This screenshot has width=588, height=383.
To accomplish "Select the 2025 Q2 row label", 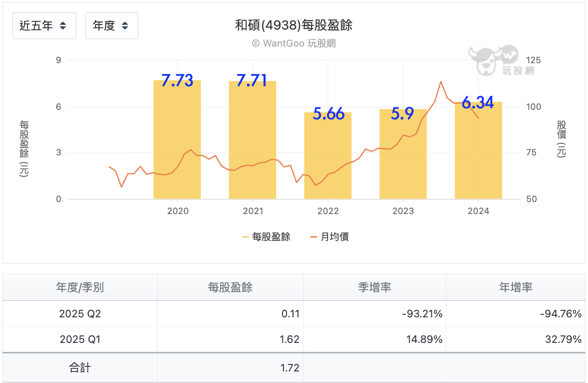I will point(80,313).
